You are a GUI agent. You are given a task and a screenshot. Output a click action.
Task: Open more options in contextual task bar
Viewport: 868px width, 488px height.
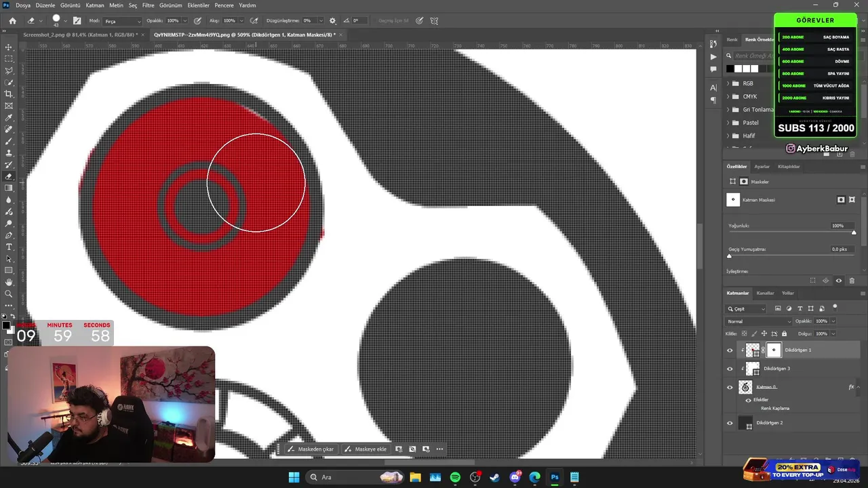[x=439, y=449]
